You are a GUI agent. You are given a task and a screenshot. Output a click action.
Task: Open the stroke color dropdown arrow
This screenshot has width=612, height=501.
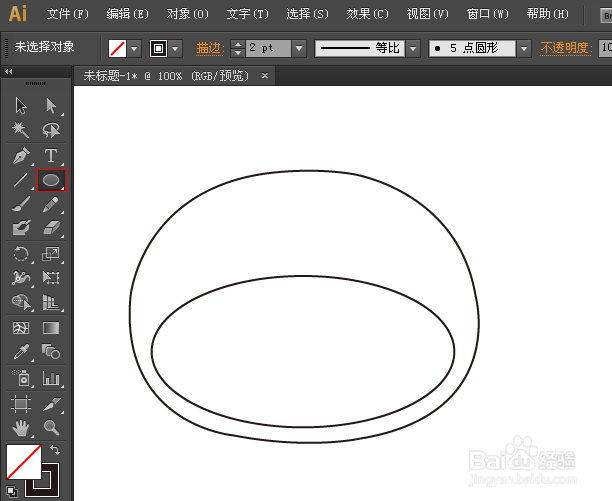pos(175,49)
